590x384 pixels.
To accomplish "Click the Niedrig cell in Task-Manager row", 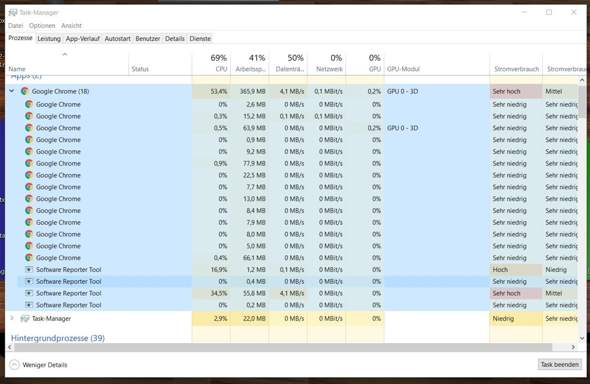I will (x=516, y=319).
